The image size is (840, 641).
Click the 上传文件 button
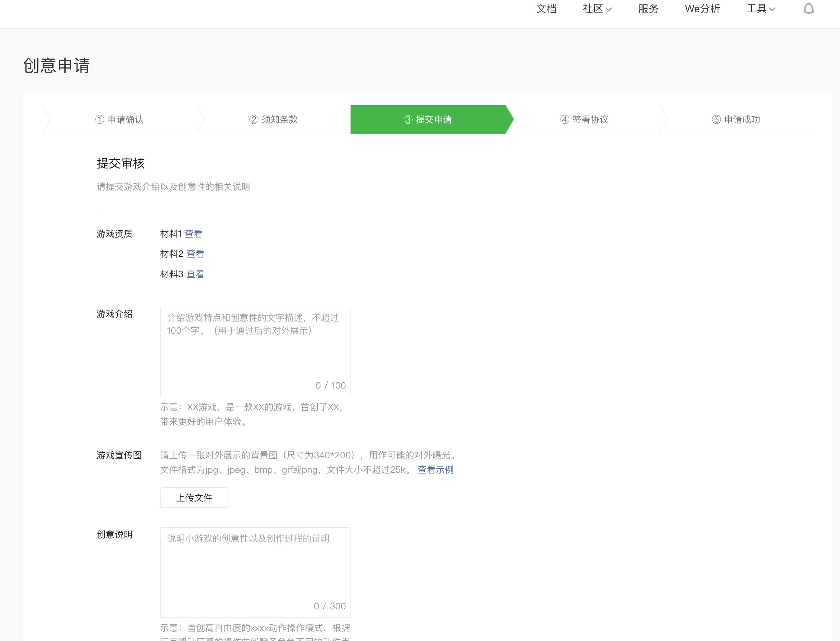(x=194, y=498)
